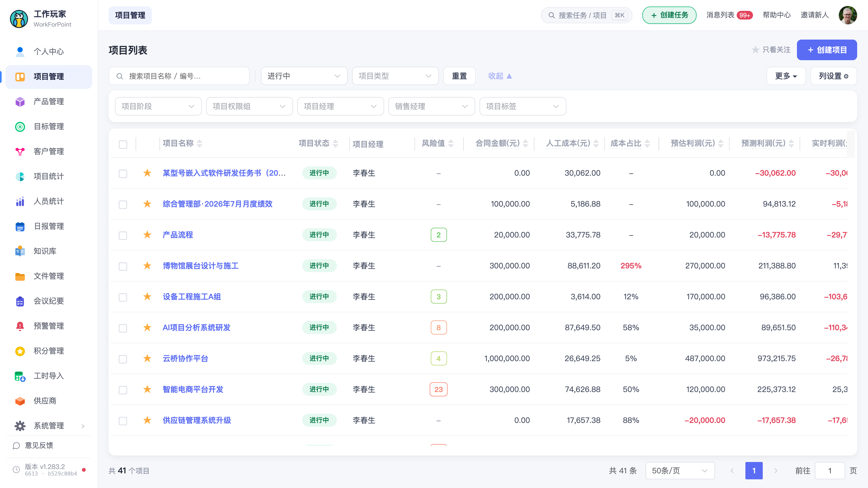This screenshot has width=868, height=488.
Task: Open the AI项目分析系统研发 project link
Action: point(196,327)
